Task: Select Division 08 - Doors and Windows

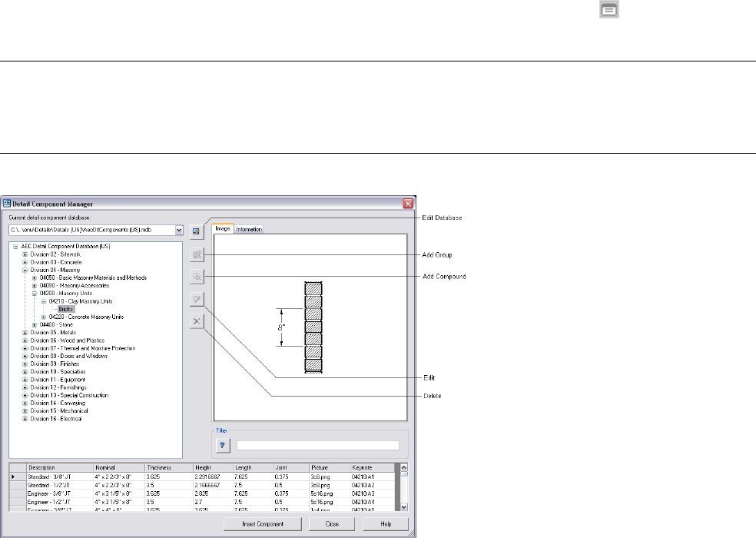Action: pos(69,356)
